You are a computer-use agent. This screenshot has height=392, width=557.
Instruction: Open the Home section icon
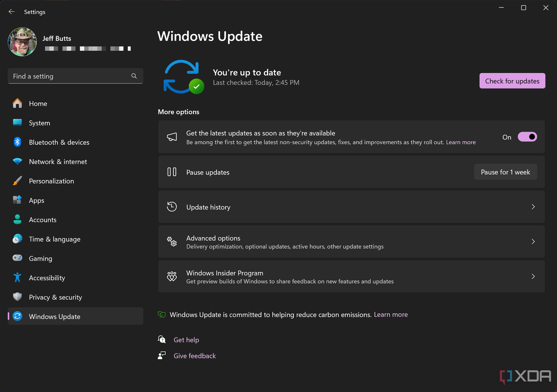point(17,103)
